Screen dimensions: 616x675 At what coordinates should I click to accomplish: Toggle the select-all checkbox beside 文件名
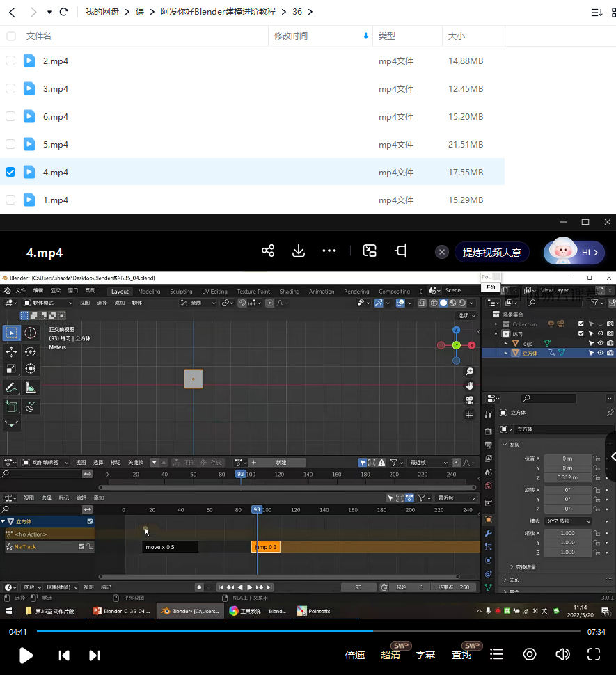(10, 35)
